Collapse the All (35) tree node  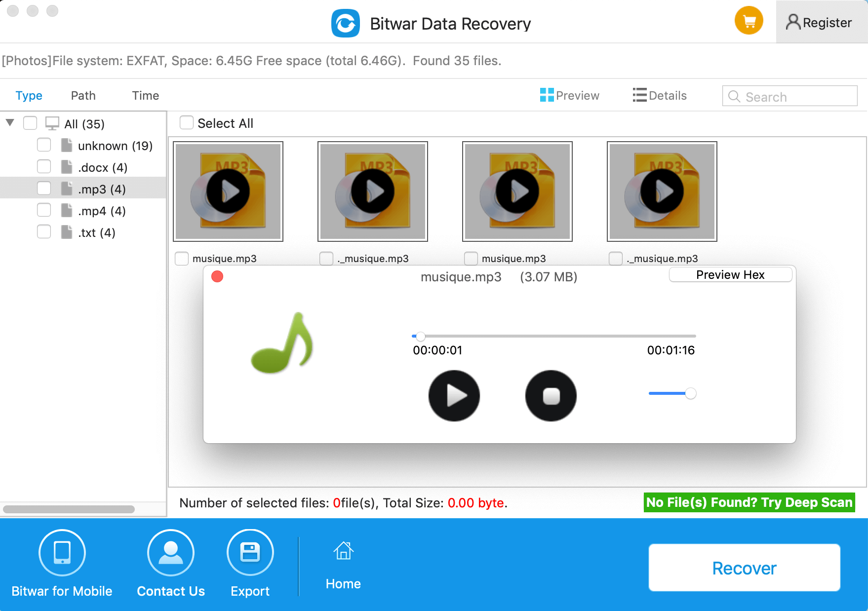(10, 122)
